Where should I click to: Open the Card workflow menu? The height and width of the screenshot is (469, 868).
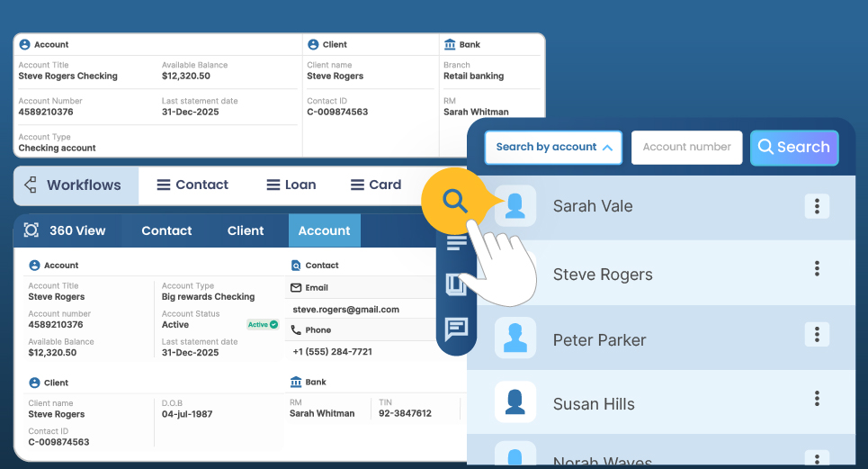(376, 185)
